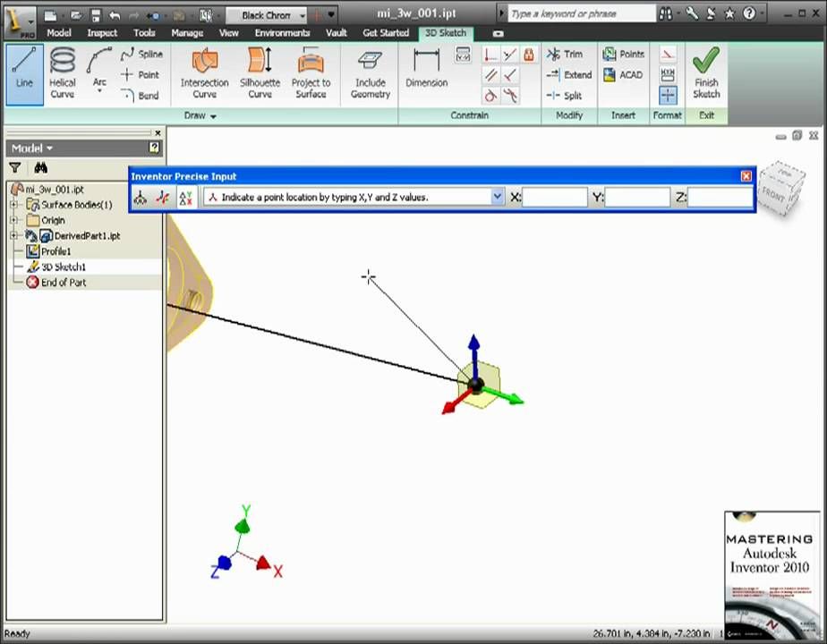This screenshot has height=644, width=827.
Task: Activate the Project to Surface tool
Action: pos(311,72)
